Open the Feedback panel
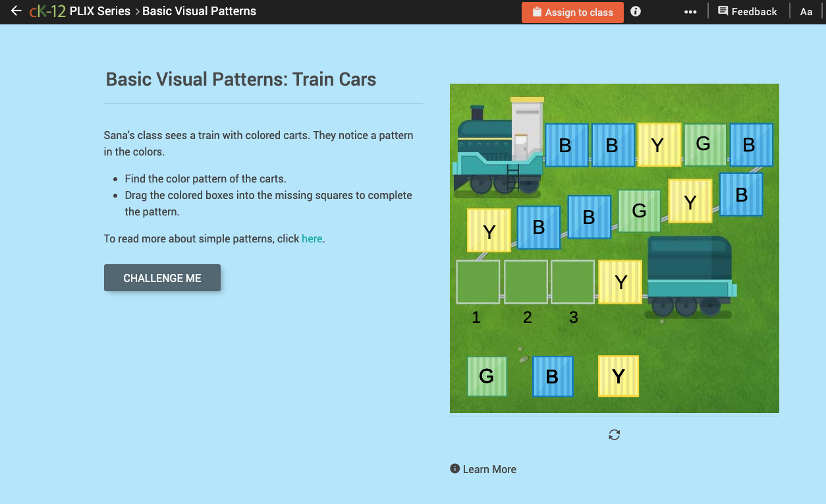The height and width of the screenshot is (504, 826). (748, 11)
